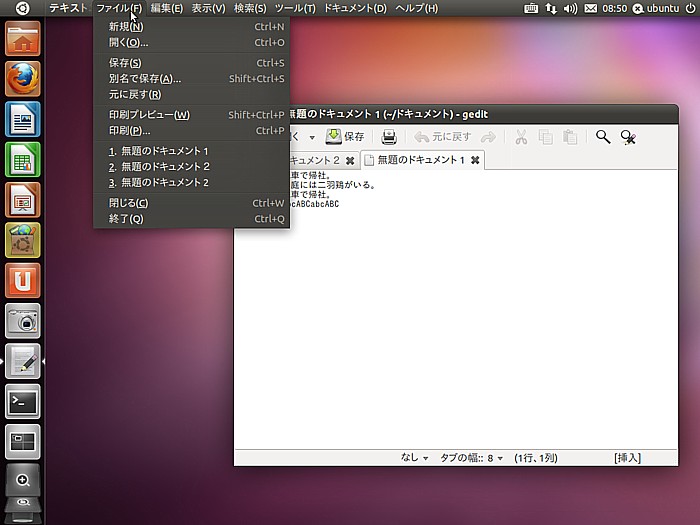Click the [挿入] insert mode indicator
This screenshot has width=700, height=525.
(x=627, y=458)
